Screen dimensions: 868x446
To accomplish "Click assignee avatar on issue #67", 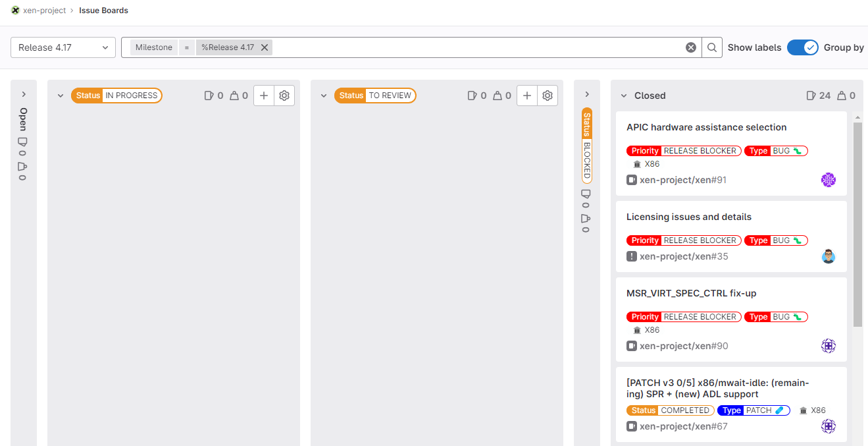I will coord(829,426).
